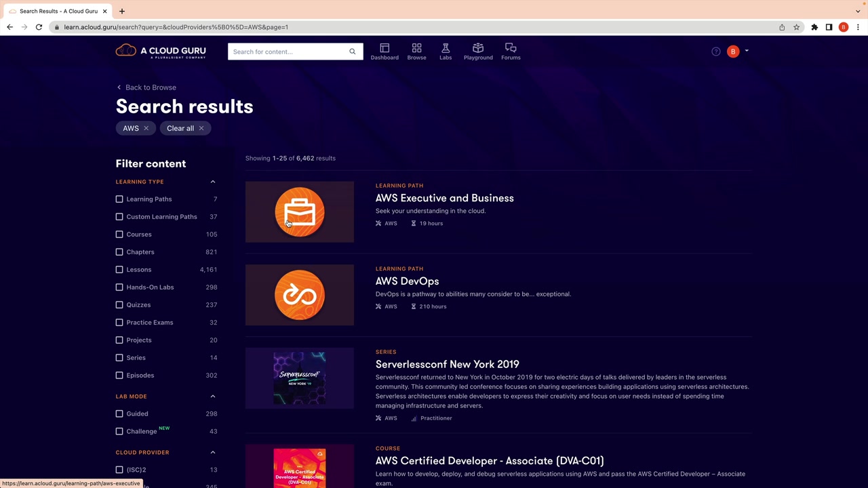Screen dimensions: 868x488
Task: Check the Series filter checkbox
Action: [x=119, y=358]
